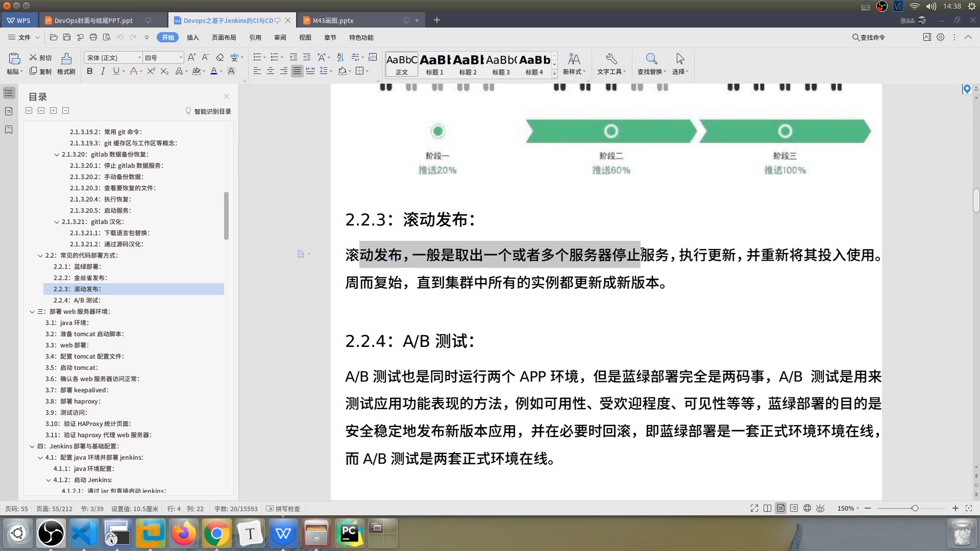This screenshot has width=980, height=551.
Task: Switch to web layout using globe icon
Action: [x=806, y=508]
